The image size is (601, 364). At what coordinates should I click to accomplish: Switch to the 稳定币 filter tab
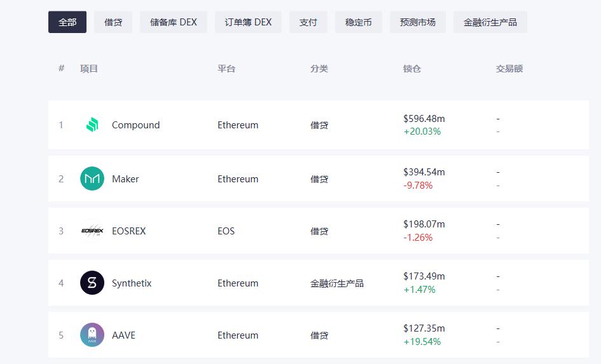[x=359, y=22]
